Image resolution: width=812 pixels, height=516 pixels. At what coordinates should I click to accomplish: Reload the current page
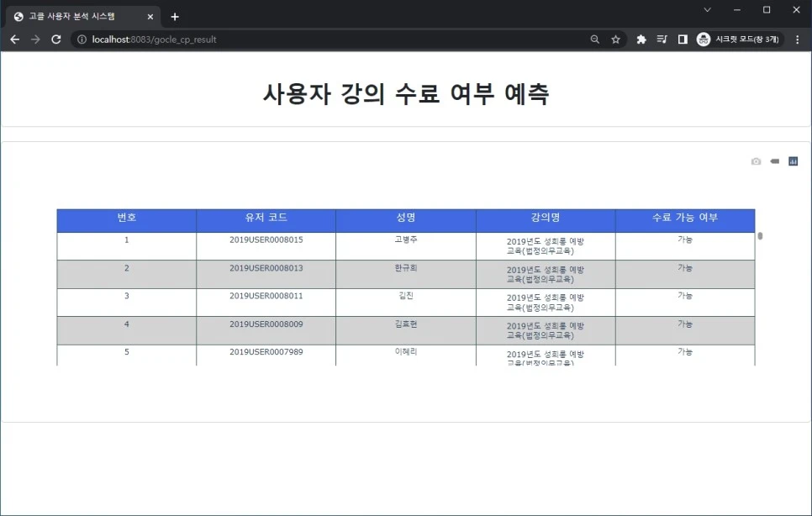(x=56, y=39)
